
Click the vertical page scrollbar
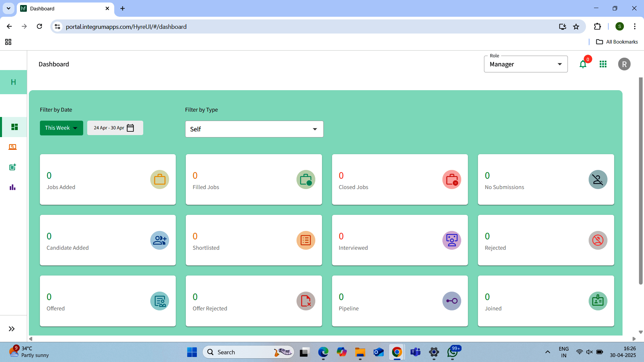[641, 181]
